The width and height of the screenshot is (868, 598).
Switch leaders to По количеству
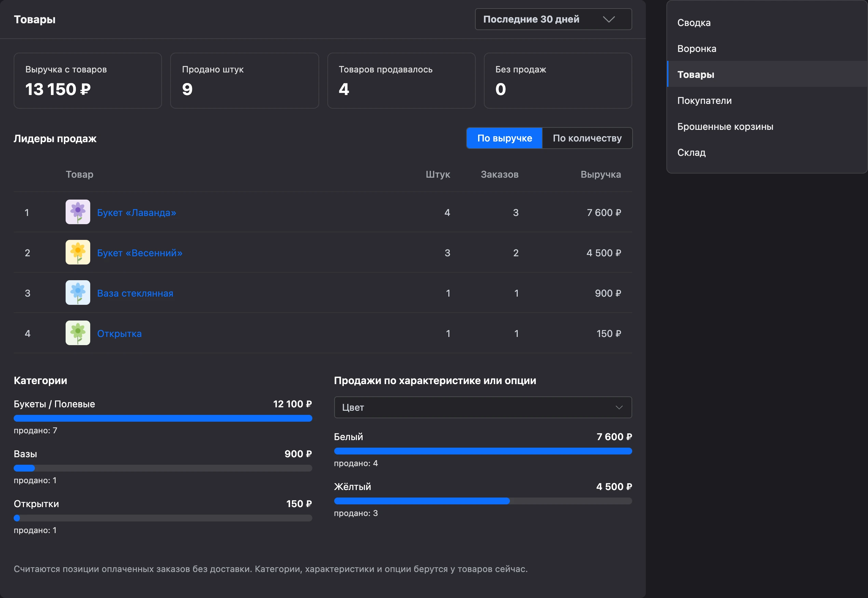[587, 138]
